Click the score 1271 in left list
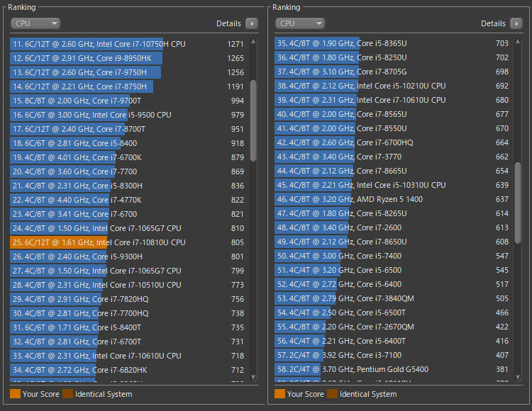 coord(235,44)
